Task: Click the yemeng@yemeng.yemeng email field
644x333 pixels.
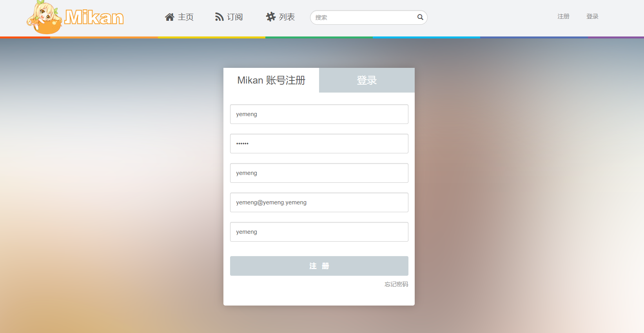Action: pos(319,202)
